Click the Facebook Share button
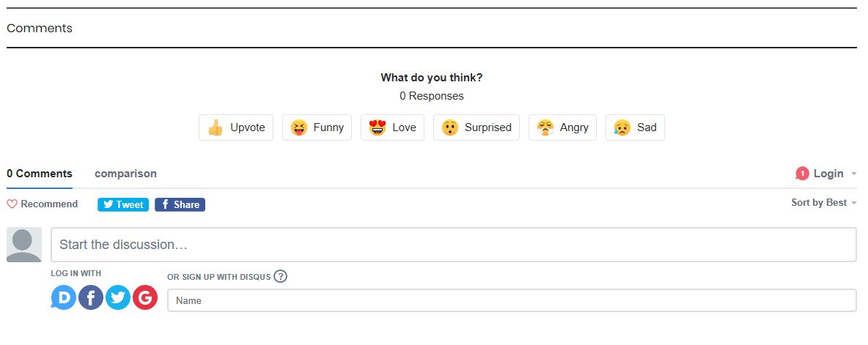 [180, 204]
